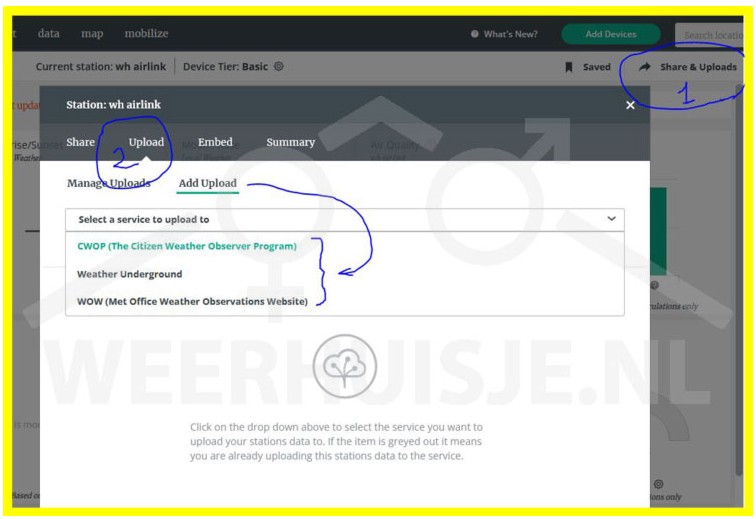Screen dimensions: 756x519
Task: Click into the Search locations field
Action: tap(709, 35)
